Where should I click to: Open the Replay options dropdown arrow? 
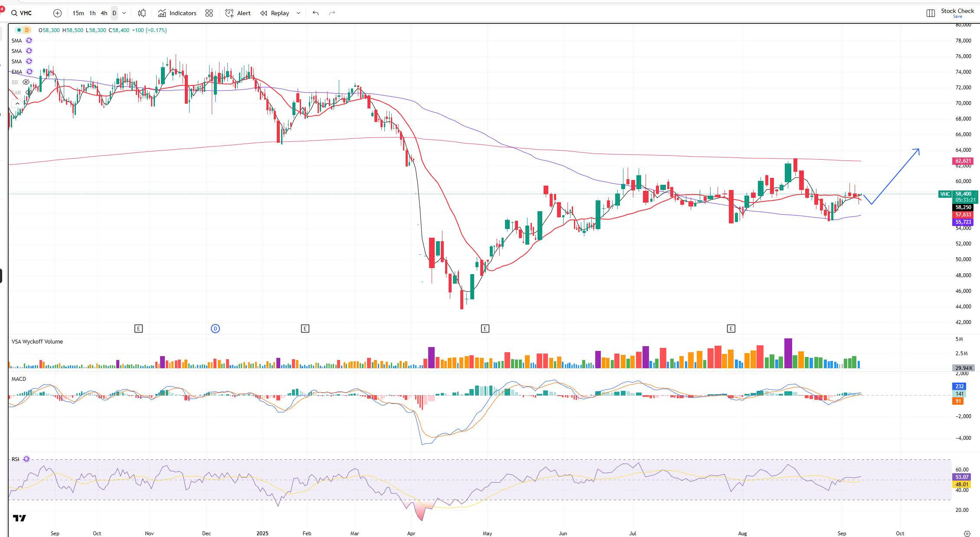pyautogui.click(x=298, y=13)
